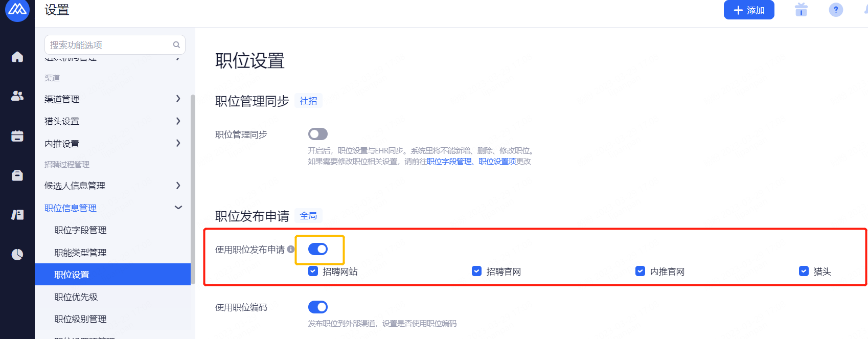The image size is (868, 339).
Task: Disable the 使用职位发布申请 toggle
Action: click(318, 249)
